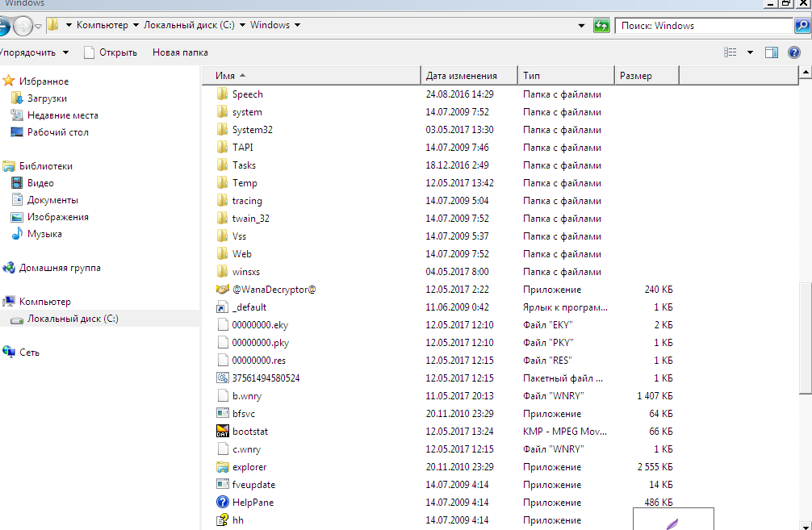Viewport: 812px width, 530px height.
Task: Select the bfsvc application icon
Action: [x=222, y=413]
